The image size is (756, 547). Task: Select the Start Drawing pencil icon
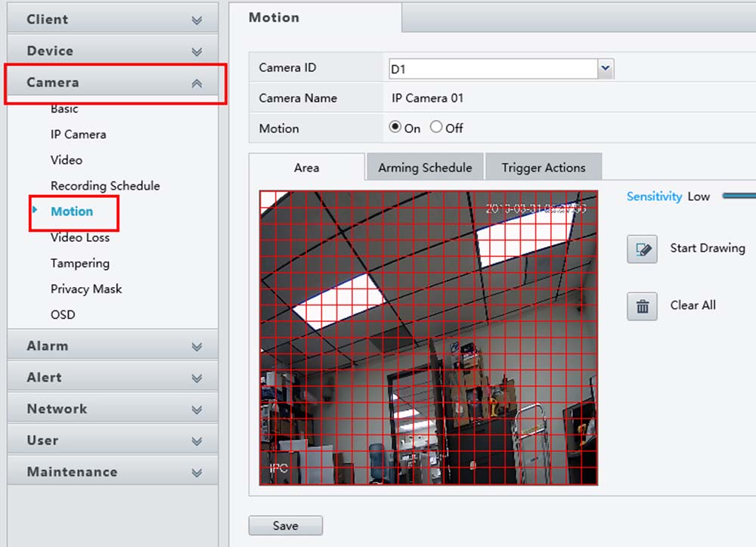point(640,249)
